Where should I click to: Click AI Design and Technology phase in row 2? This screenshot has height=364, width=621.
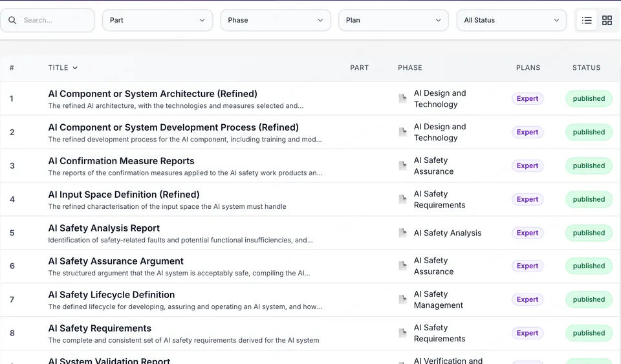(440, 132)
